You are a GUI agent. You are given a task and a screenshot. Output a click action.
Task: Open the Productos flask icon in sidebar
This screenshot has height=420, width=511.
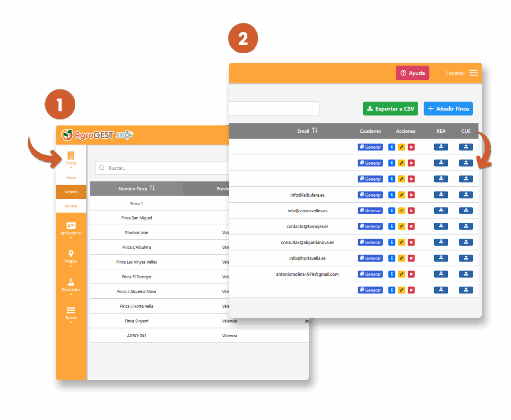pyautogui.click(x=71, y=282)
